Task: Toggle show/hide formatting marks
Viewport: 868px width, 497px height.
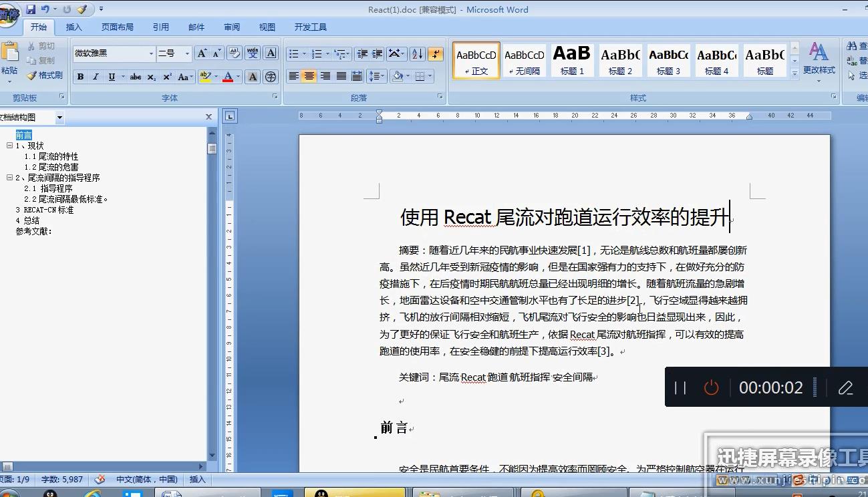Action: 436,53
